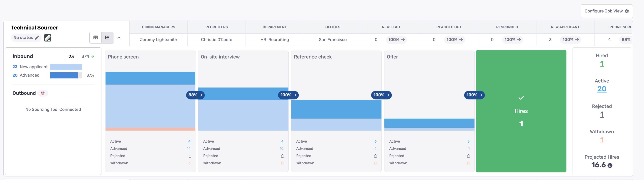Click the New Applicant 100% conversion pill
The height and width of the screenshot is (180, 644).
[570, 39]
